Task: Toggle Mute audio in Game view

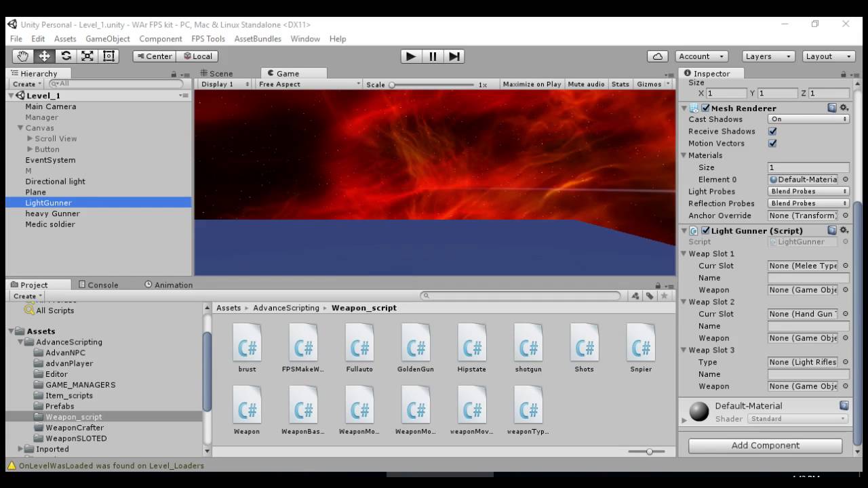Action: 586,84
